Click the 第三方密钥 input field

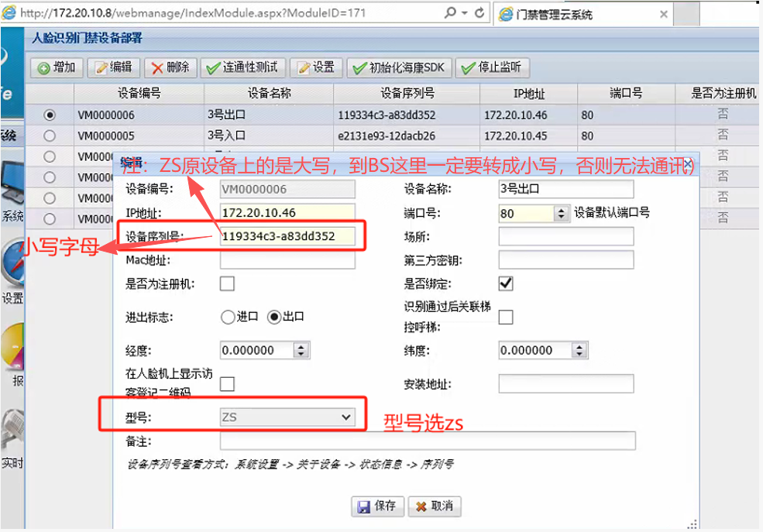tap(566, 259)
